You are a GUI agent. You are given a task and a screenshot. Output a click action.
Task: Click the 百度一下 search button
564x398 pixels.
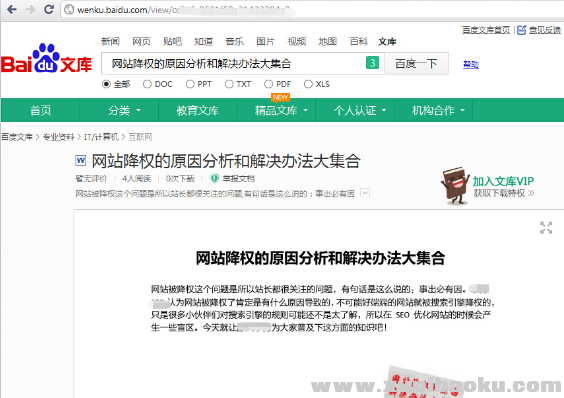tap(416, 63)
